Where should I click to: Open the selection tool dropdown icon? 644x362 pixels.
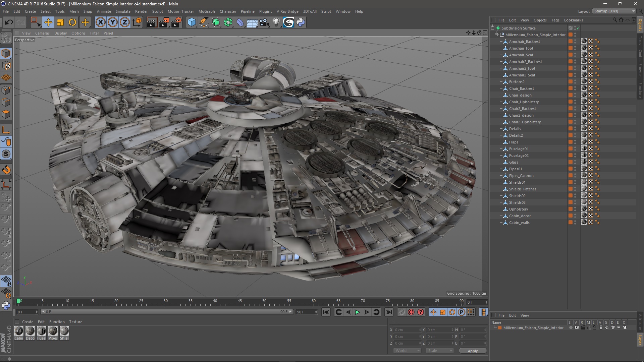[x=36, y=22]
